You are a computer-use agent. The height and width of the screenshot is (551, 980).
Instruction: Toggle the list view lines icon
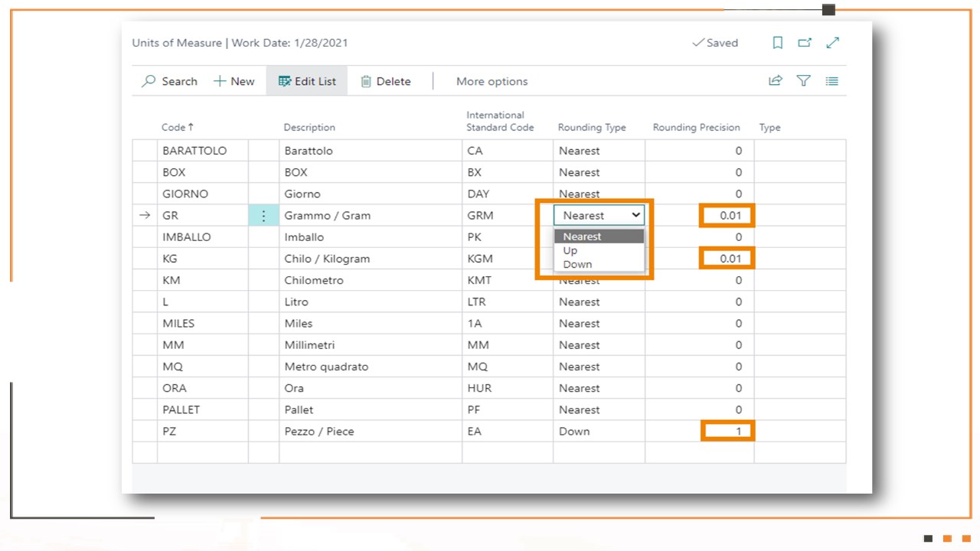(x=832, y=81)
